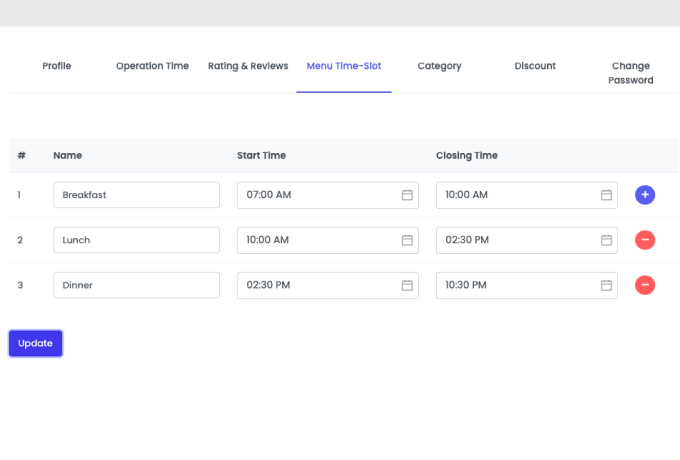
Task: Remove the Dinner time slot row
Action: click(645, 285)
